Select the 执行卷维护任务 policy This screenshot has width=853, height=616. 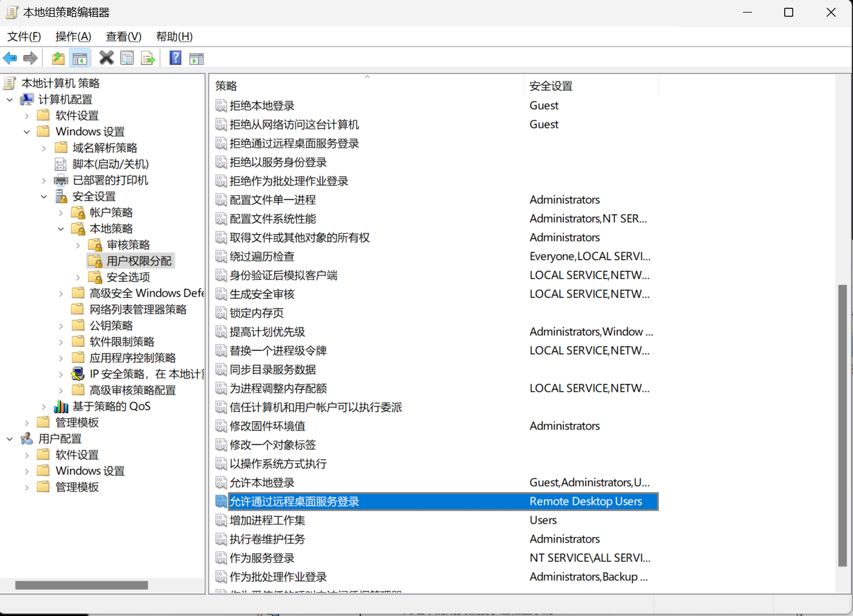click(267, 539)
